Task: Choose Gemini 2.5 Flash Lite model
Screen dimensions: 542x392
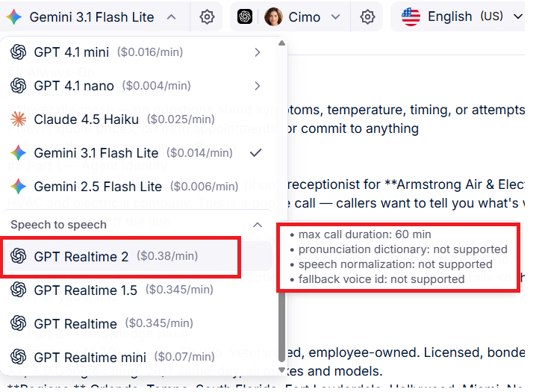Action: (137, 187)
